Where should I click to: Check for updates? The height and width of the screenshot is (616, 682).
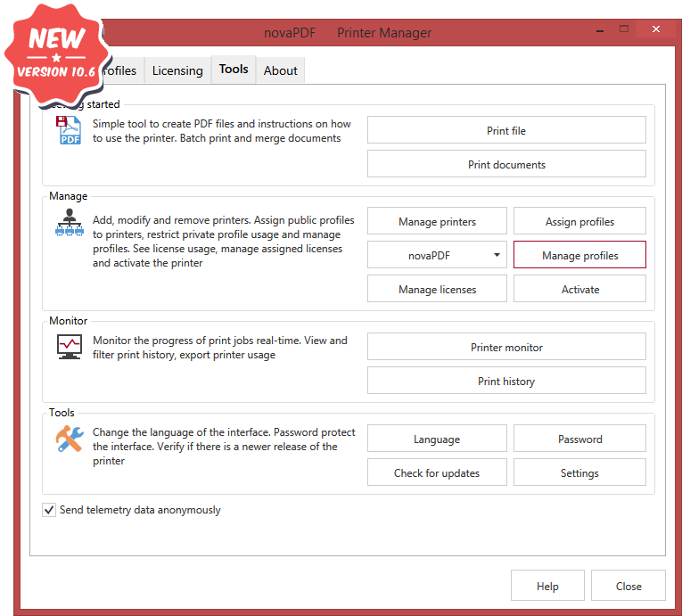click(x=437, y=472)
